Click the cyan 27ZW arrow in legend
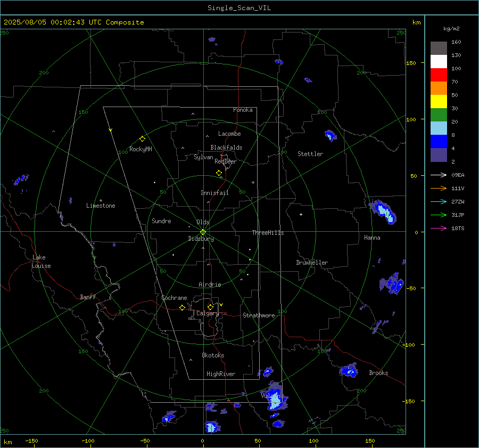Image resolution: width=479 pixels, height=448 pixels. pos(439,201)
